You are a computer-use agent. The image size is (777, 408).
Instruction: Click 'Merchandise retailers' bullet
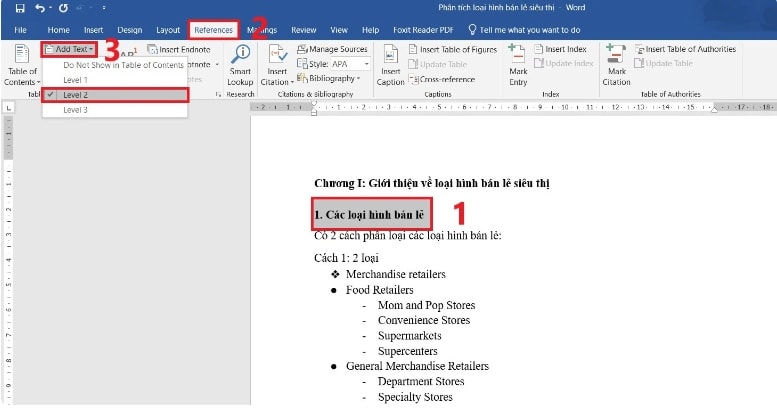[395, 274]
